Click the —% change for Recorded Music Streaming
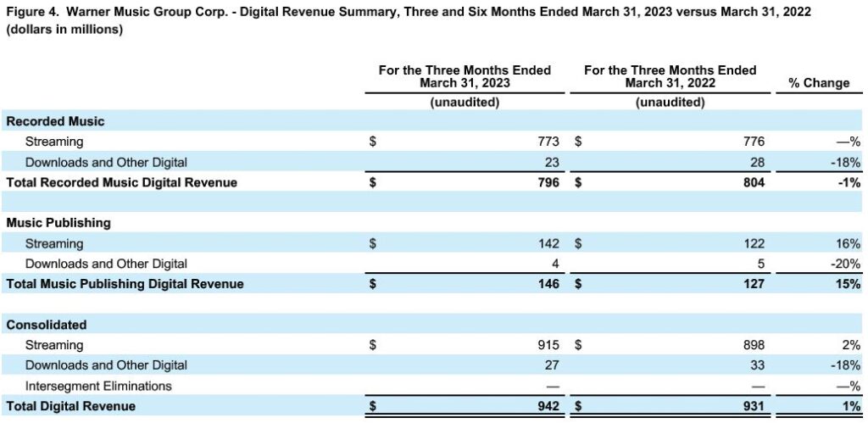868x423 pixels. pyautogui.click(x=849, y=142)
